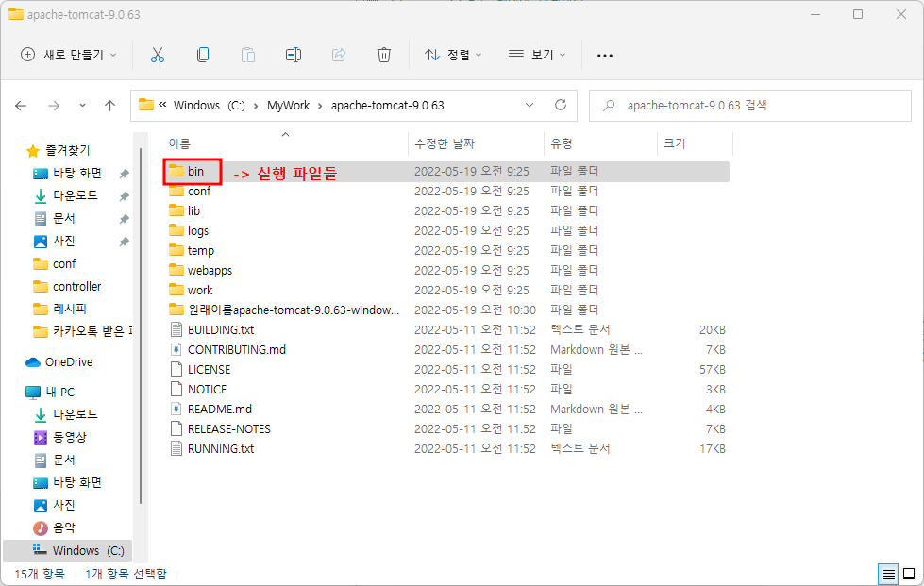This screenshot has width=924, height=586.
Task: Open the 보기 view dropdown
Action: 537,55
